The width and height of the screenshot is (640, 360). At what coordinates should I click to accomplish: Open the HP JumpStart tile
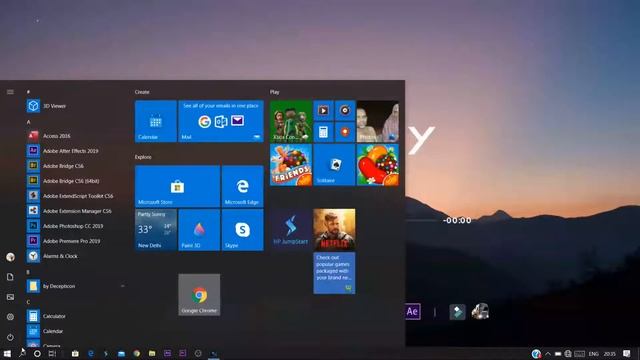291,229
